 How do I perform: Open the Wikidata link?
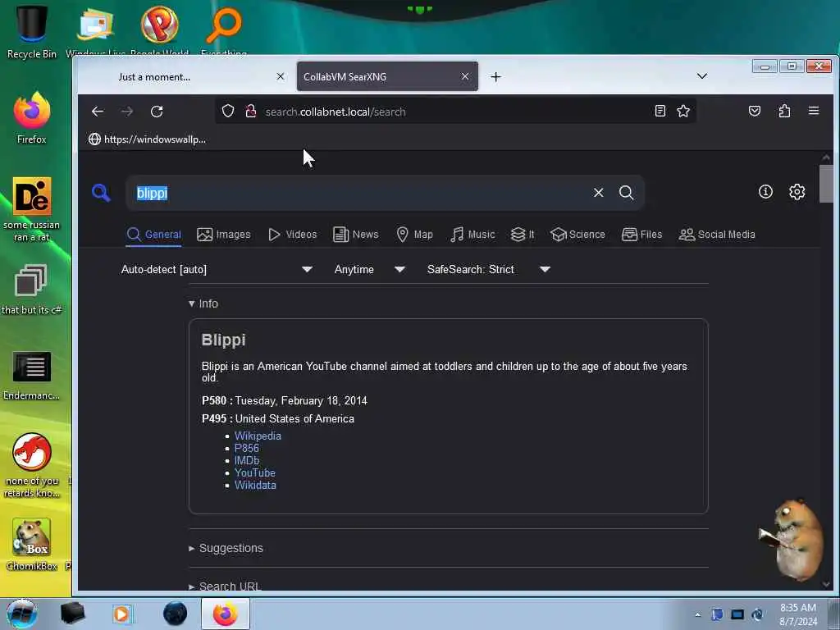click(x=256, y=486)
